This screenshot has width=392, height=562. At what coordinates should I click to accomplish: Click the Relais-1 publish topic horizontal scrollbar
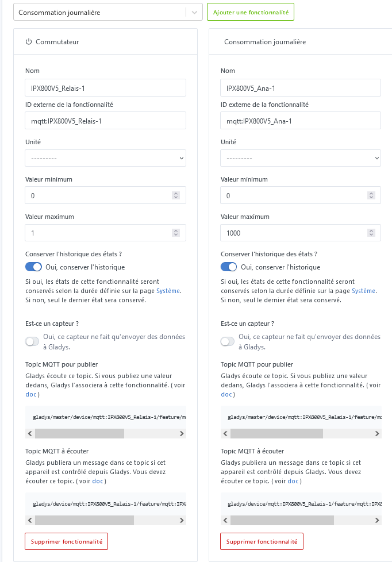pos(79,433)
